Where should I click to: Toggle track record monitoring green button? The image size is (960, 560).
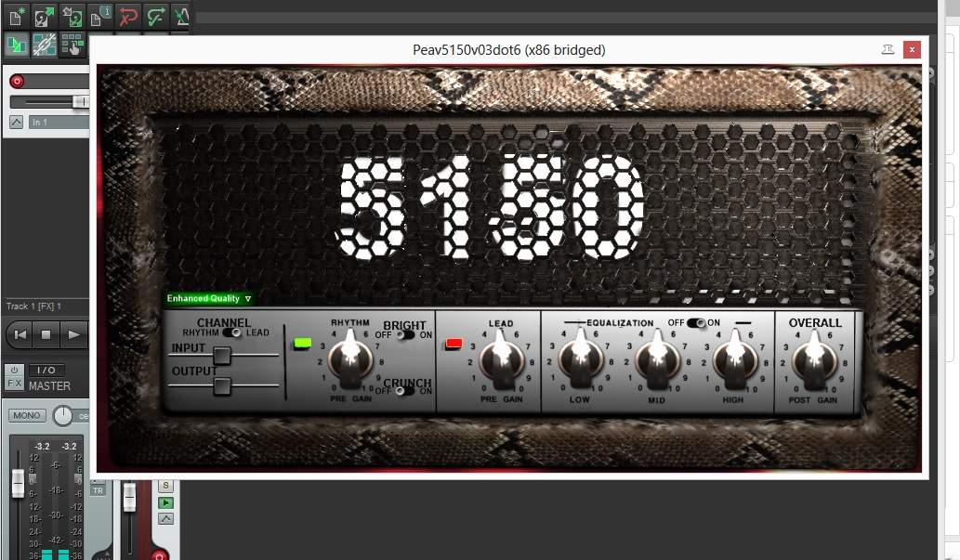tap(166, 503)
